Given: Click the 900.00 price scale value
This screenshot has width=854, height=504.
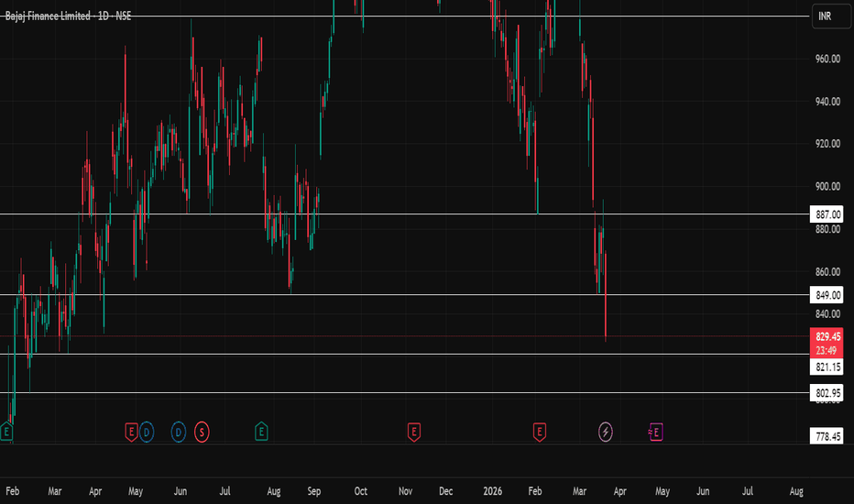Looking at the screenshot, I should coord(827,186).
